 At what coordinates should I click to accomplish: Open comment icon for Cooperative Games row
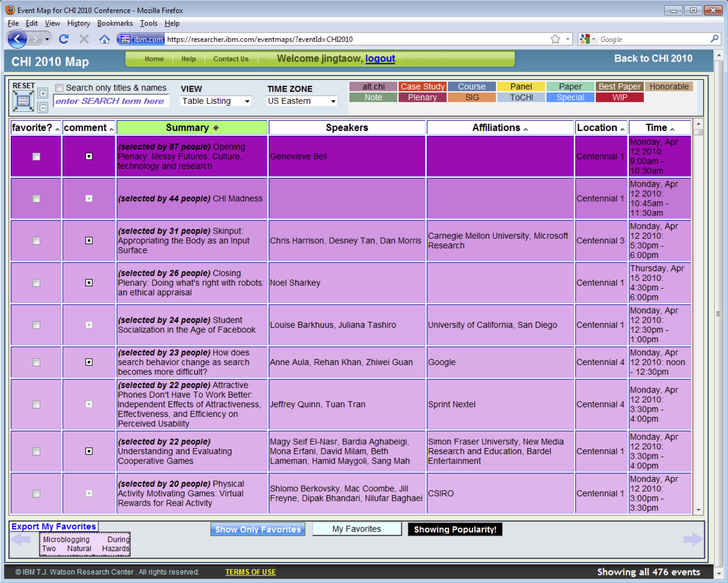[89, 451]
